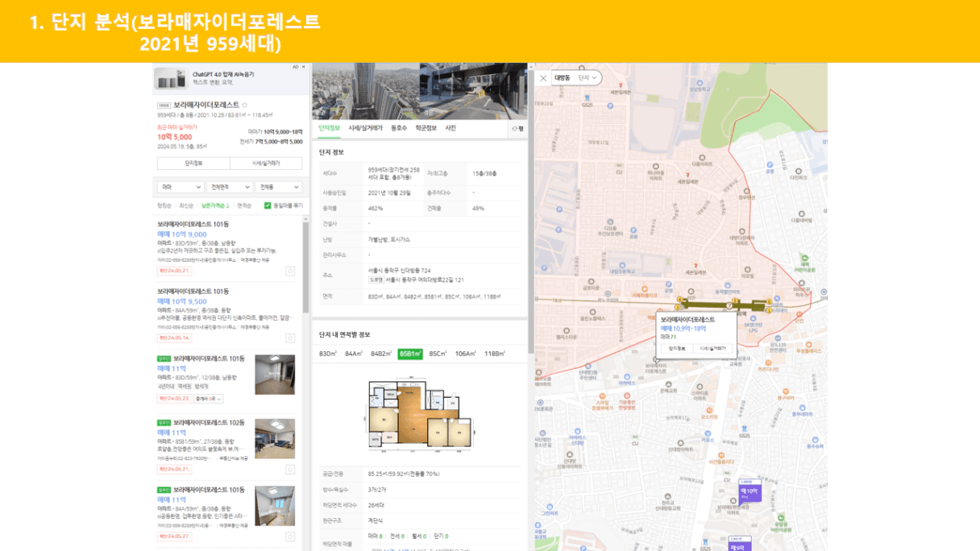
Task: Select the 106Am² area type tab
Action: (x=465, y=354)
